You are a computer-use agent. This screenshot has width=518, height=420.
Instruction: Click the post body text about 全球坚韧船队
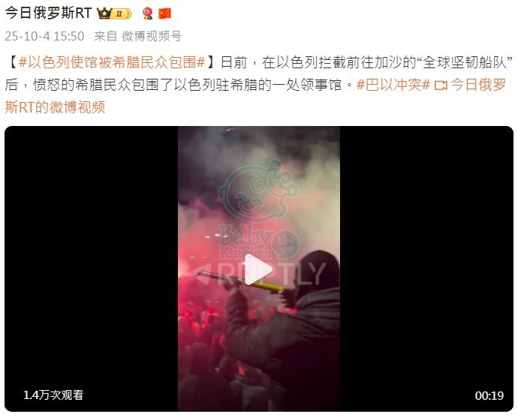click(258, 73)
